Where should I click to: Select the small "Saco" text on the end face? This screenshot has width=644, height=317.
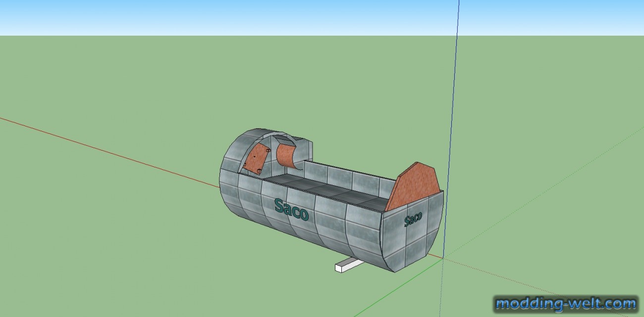(x=413, y=218)
